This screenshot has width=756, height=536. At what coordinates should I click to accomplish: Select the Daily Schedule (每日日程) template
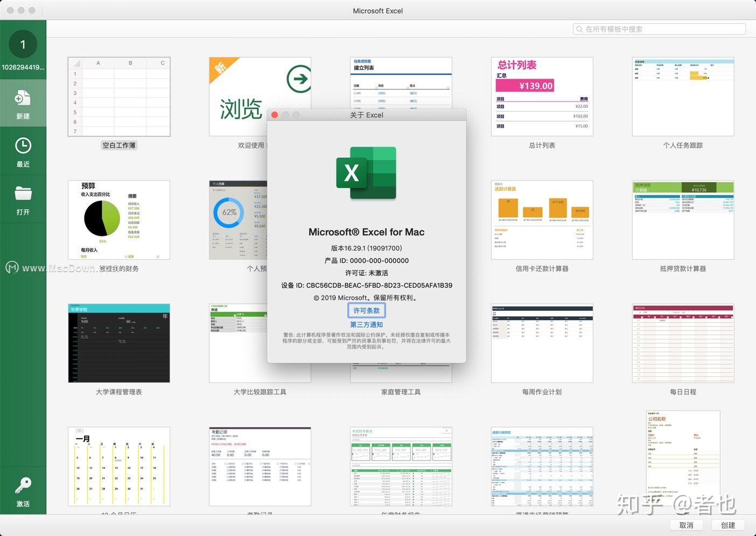coord(683,343)
